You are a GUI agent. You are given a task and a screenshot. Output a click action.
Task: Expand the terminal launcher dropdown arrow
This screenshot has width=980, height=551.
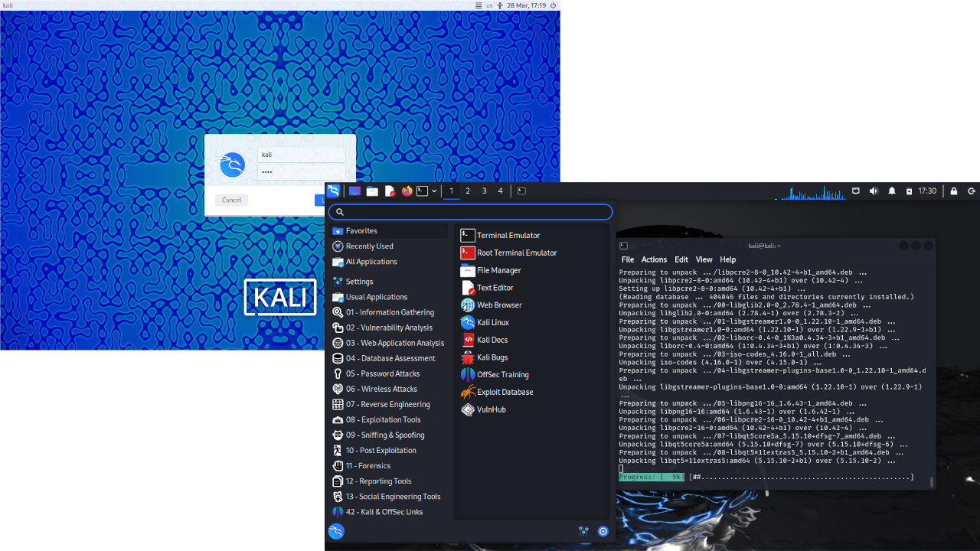coord(434,191)
